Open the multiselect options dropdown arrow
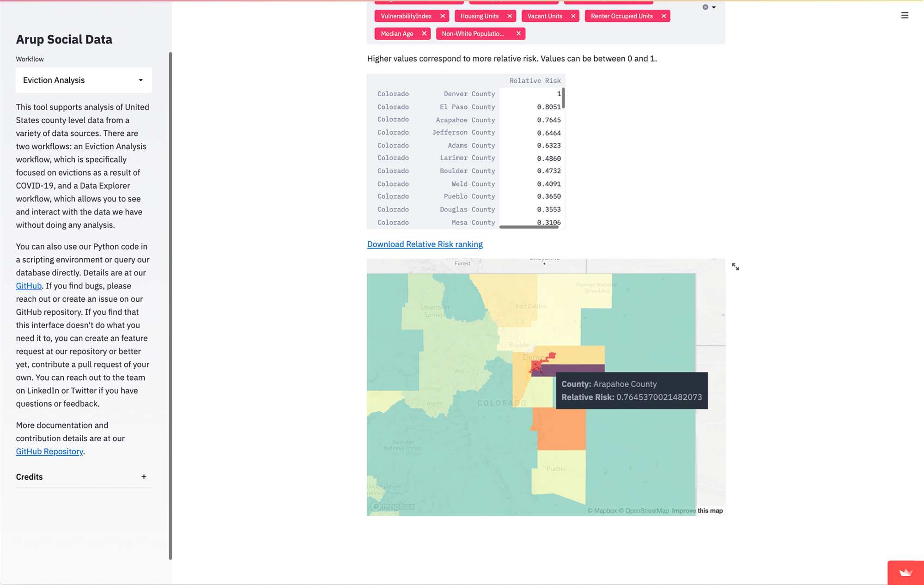 (714, 7)
